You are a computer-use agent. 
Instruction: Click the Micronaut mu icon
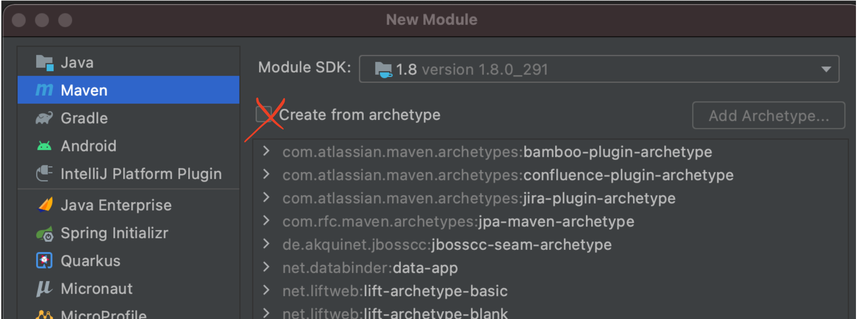click(44, 289)
